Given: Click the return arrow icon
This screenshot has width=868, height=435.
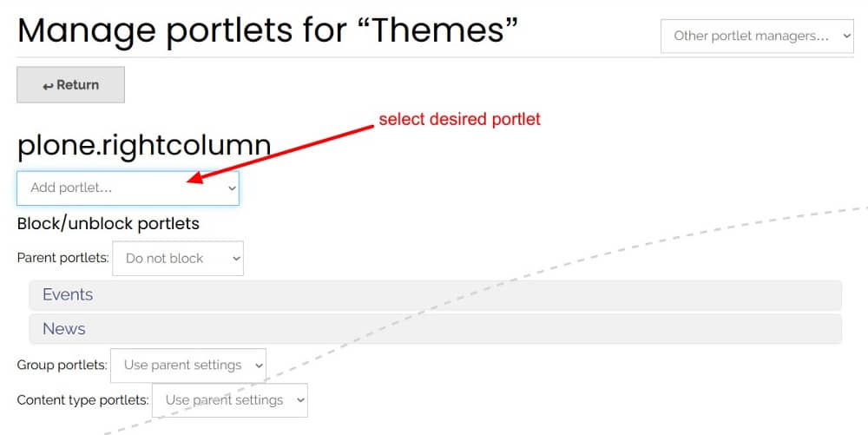Looking at the screenshot, I should coord(48,86).
